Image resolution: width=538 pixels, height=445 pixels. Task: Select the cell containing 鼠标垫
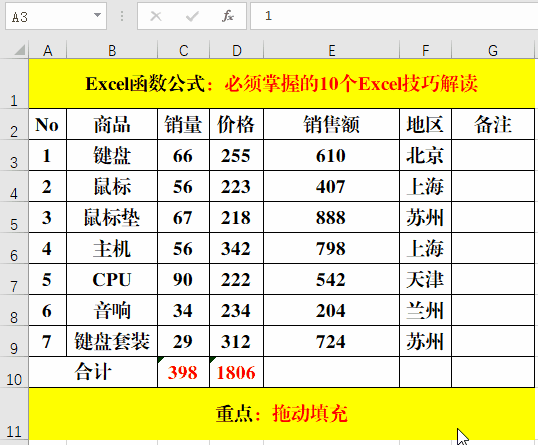[112, 217]
